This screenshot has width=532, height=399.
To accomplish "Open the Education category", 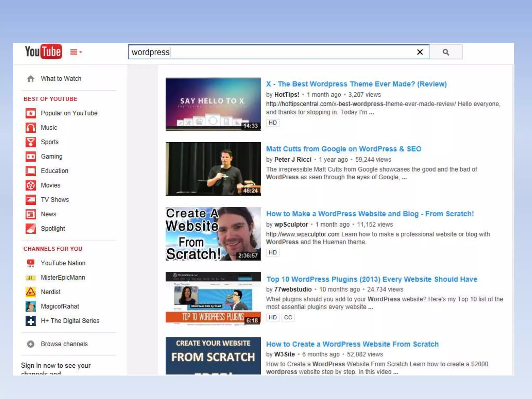I will coord(54,171).
